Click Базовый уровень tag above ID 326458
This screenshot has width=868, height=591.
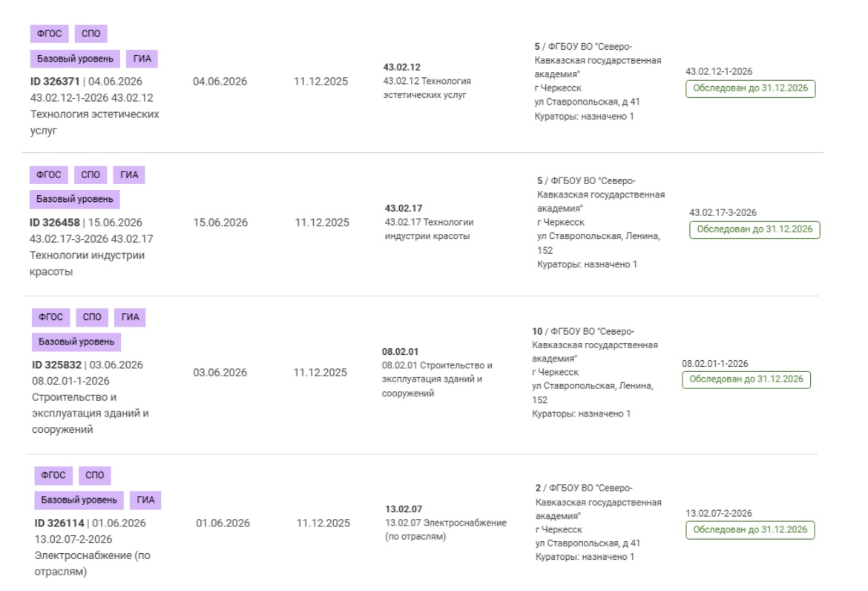pos(74,199)
